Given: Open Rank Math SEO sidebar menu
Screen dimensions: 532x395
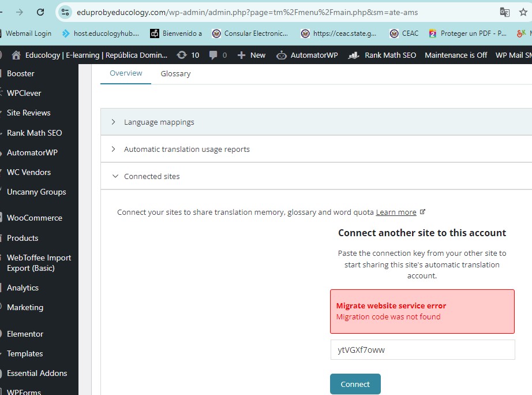Looking at the screenshot, I should coord(34,133).
